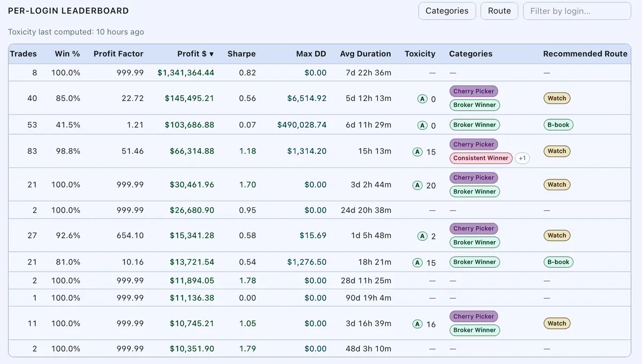Click Broker Winner tag in $145,495.21 row

[475, 105]
